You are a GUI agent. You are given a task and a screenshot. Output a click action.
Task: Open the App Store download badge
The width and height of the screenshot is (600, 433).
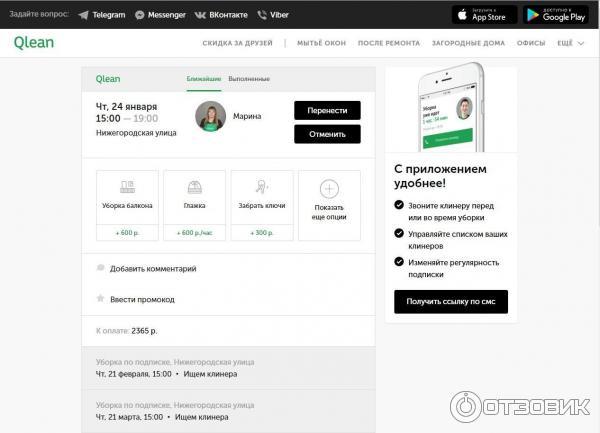tap(484, 15)
